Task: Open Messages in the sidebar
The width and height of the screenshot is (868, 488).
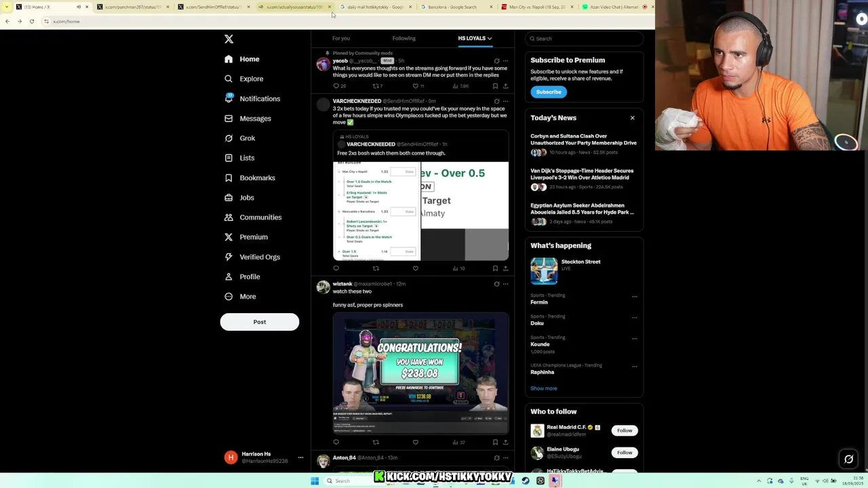Action: click(248, 119)
